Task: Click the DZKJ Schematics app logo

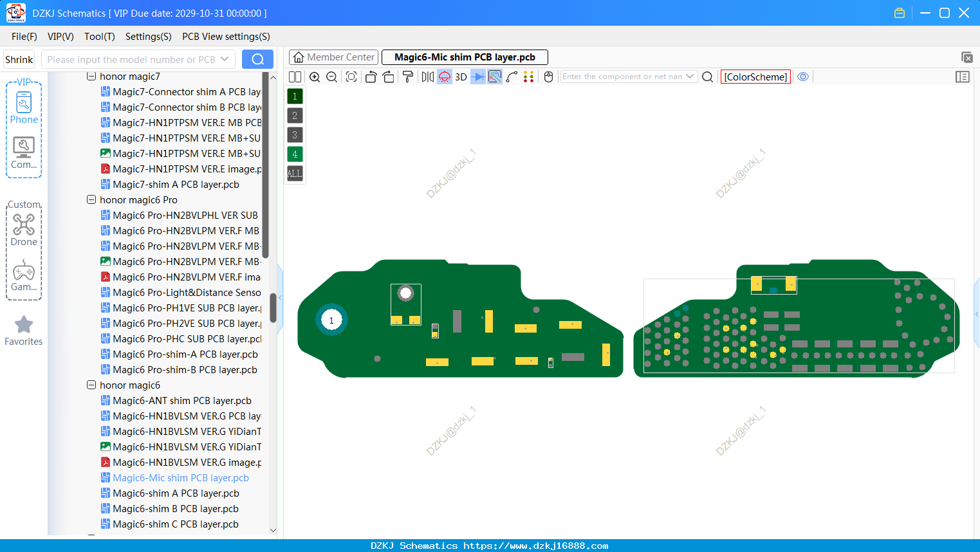Action: click(15, 13)
